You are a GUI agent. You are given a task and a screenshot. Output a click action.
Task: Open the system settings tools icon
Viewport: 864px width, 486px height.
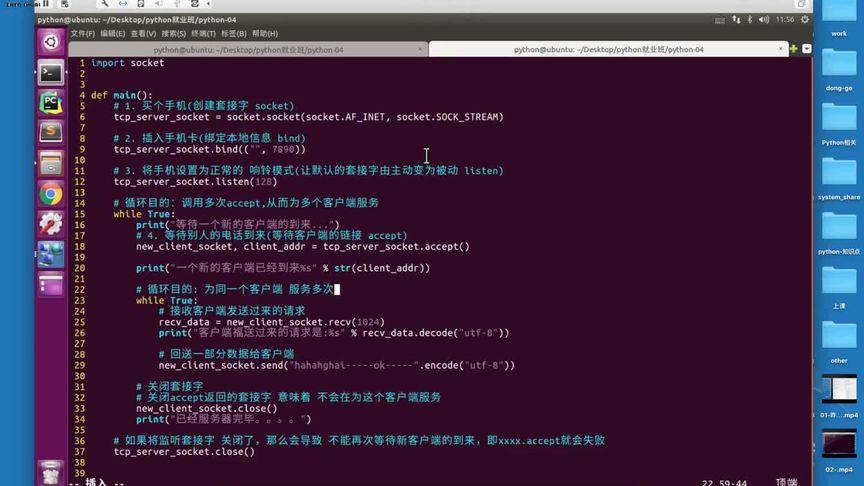coord(51,224)
